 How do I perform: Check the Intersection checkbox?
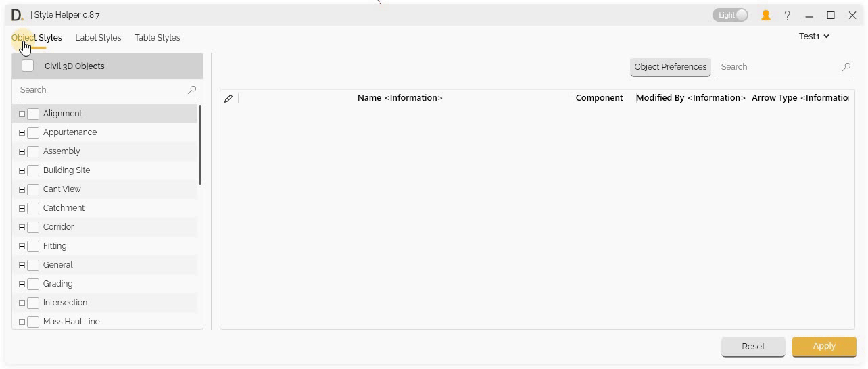33,303
